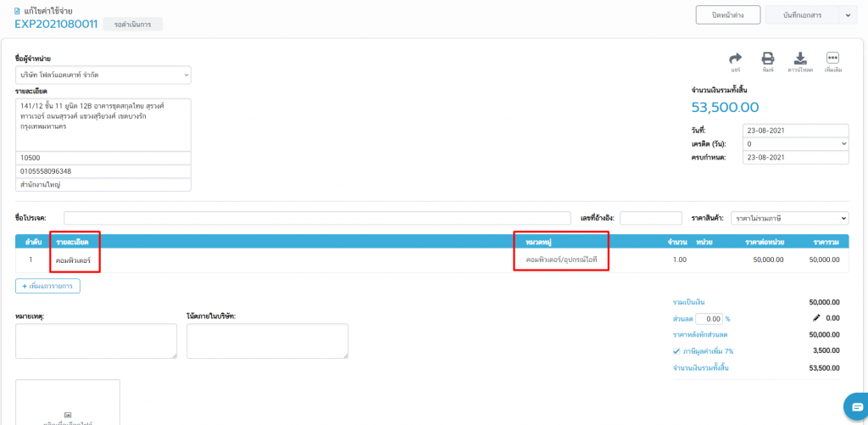Image resolution: width=868 pixels, height=425 pixels.
Task: Click the ปิดหน้าต่าง close window button
Action: click(727, 15)
